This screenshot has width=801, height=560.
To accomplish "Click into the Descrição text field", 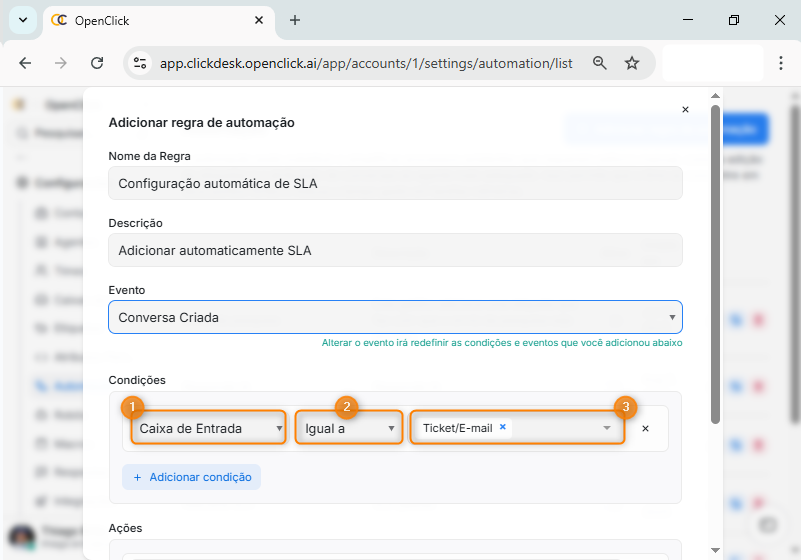I will pyautogui.click(x=395, y=250).
